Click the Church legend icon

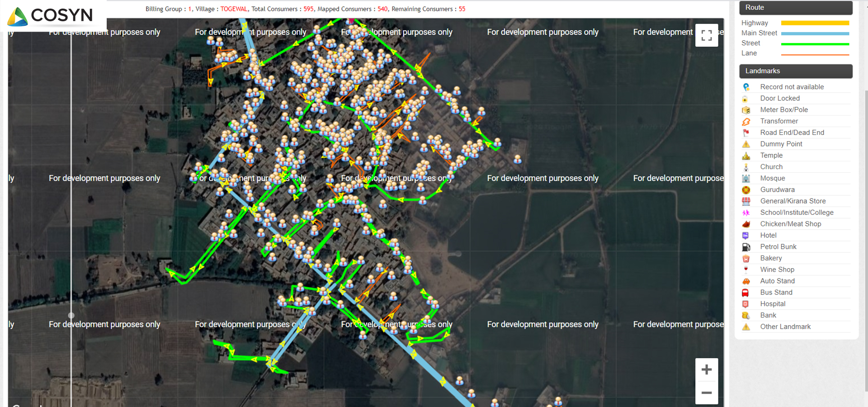746,167
